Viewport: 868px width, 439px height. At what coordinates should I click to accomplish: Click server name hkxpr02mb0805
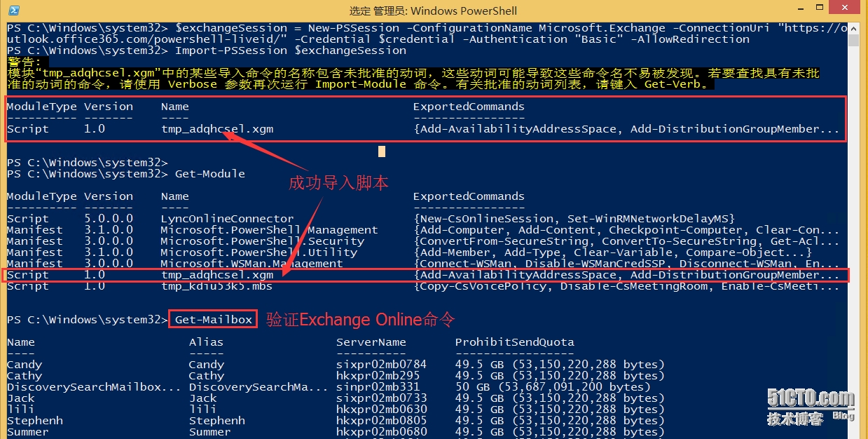[x=381, y=421]
